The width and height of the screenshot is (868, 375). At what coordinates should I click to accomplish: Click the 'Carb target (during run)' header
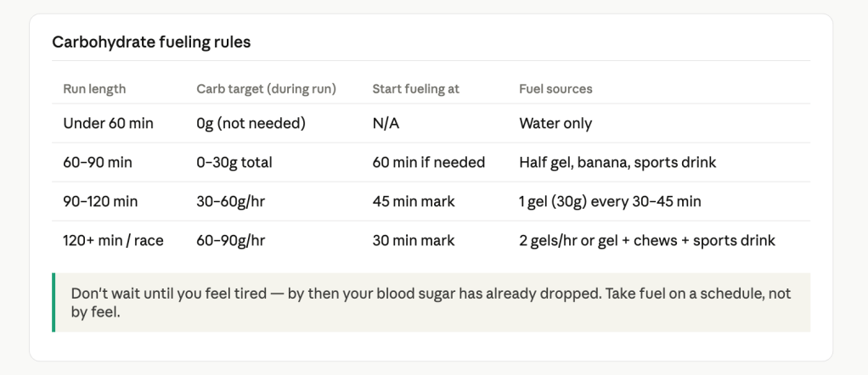(x=266, y=88)
